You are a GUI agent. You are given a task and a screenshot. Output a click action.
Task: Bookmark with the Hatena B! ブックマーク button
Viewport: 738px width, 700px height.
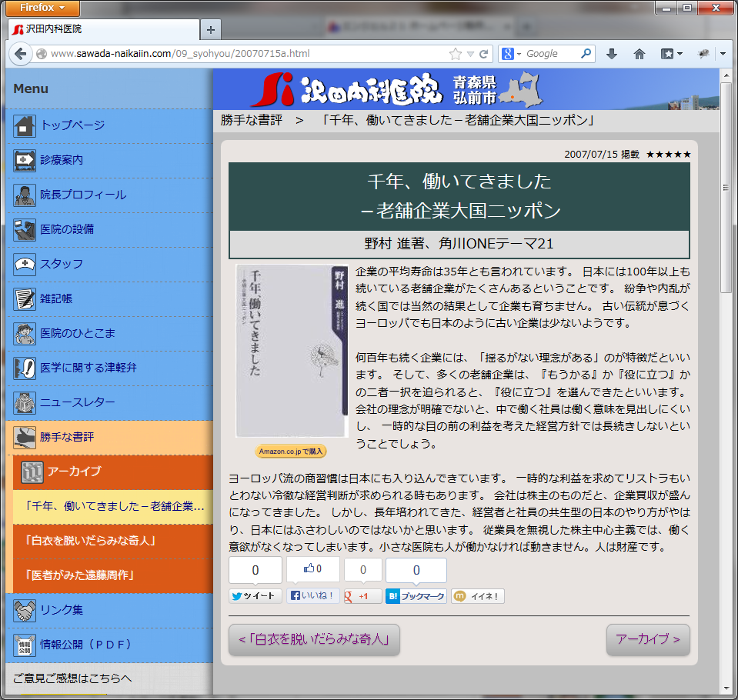tap(416, 596)
